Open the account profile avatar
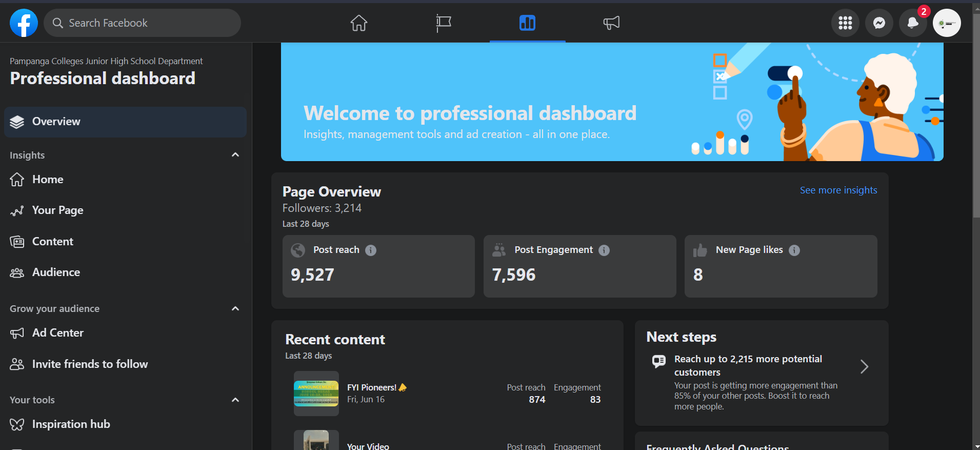This screenshot has height=450, width=980. click(947, 23)
